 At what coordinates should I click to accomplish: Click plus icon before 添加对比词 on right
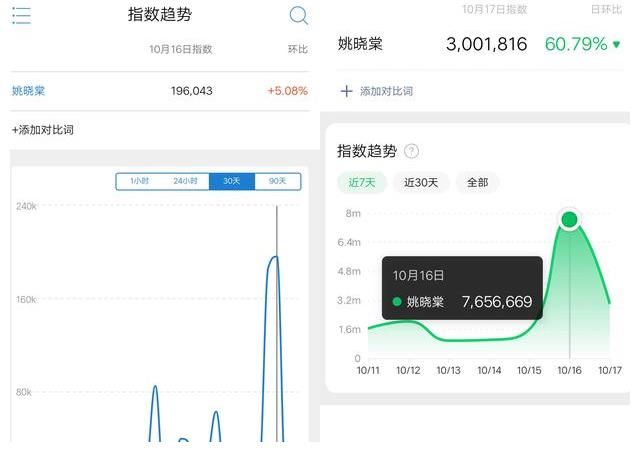point(346,91)
